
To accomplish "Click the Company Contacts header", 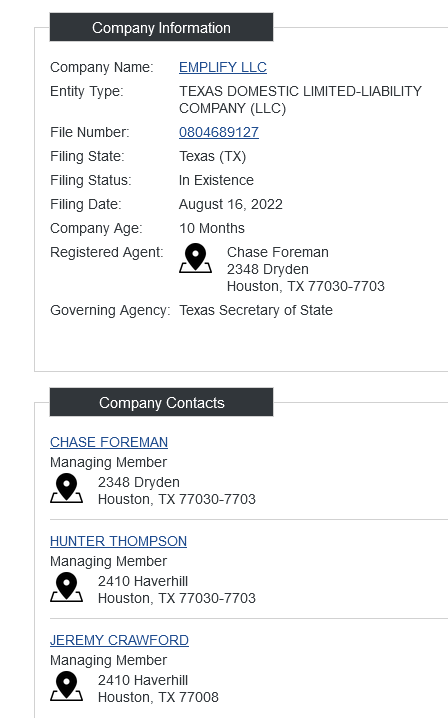I will click(161, 403).
